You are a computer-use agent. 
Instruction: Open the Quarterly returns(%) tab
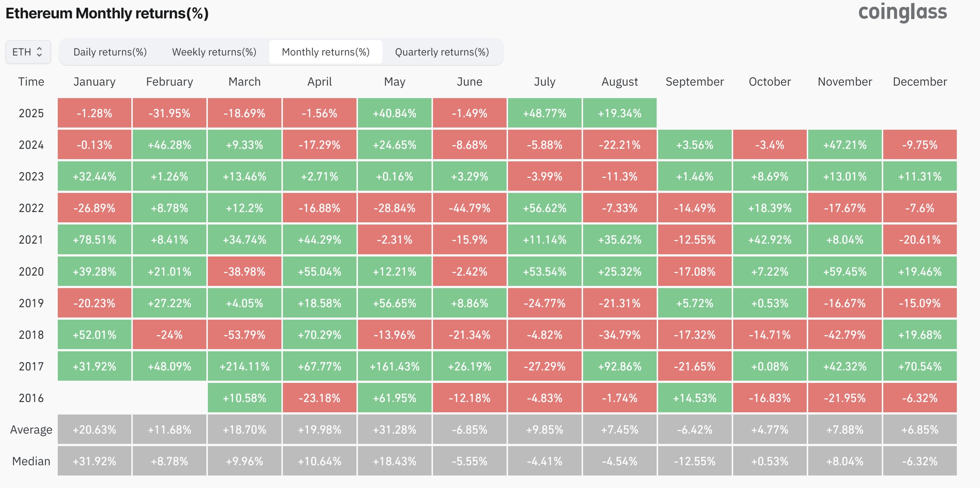[x=442, y=52]
